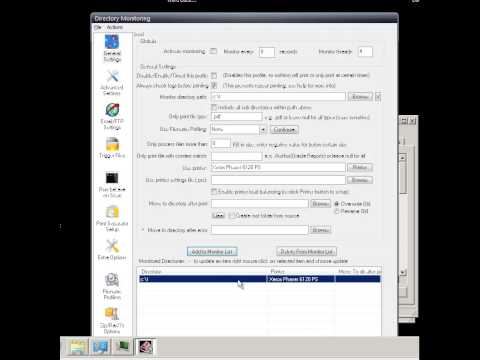Focus the Only print files with content field
The width and height of the screenshot is (480, 360).
tap(236, 156)
